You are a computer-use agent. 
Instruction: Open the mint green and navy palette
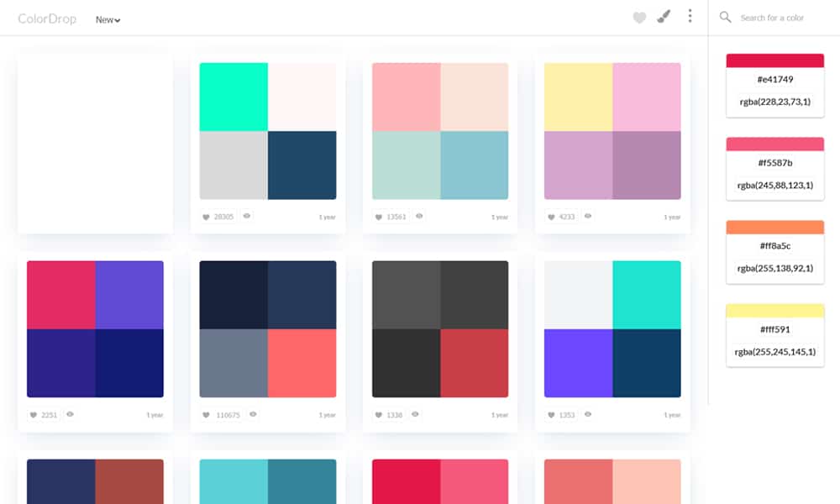click(267, 130)
